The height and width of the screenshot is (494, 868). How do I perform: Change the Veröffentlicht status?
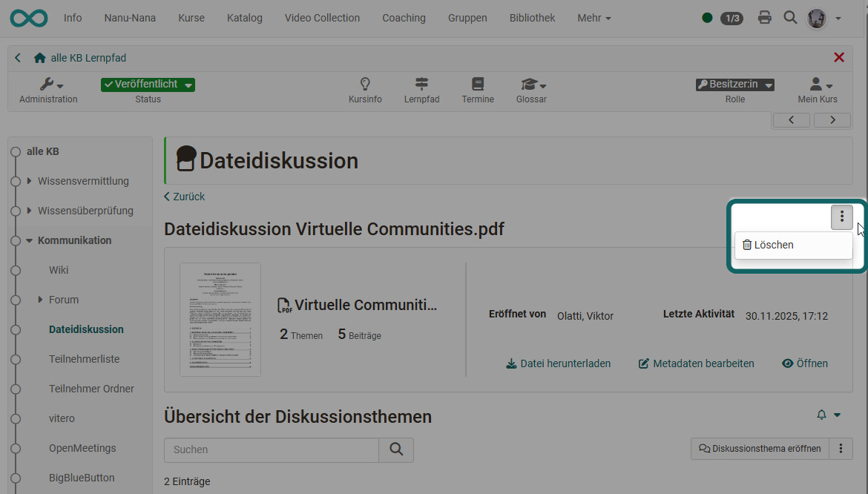(x=148, y=84)
